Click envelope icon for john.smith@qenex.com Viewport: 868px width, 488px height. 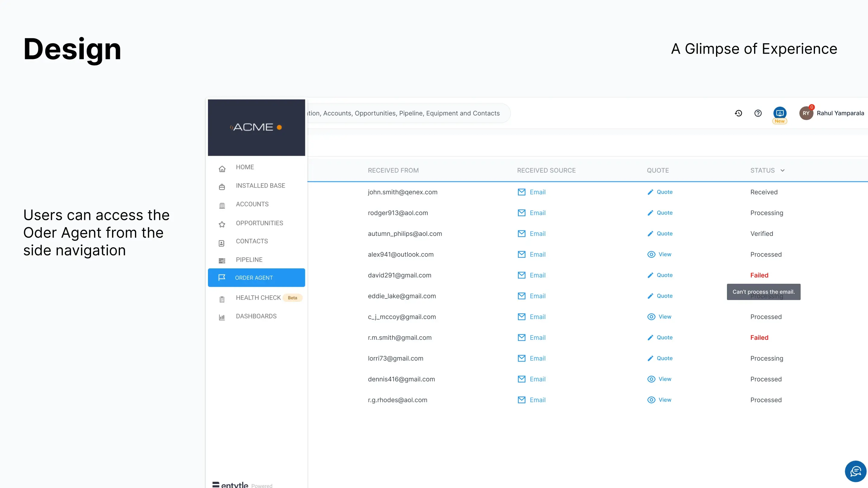coord(521,192)
